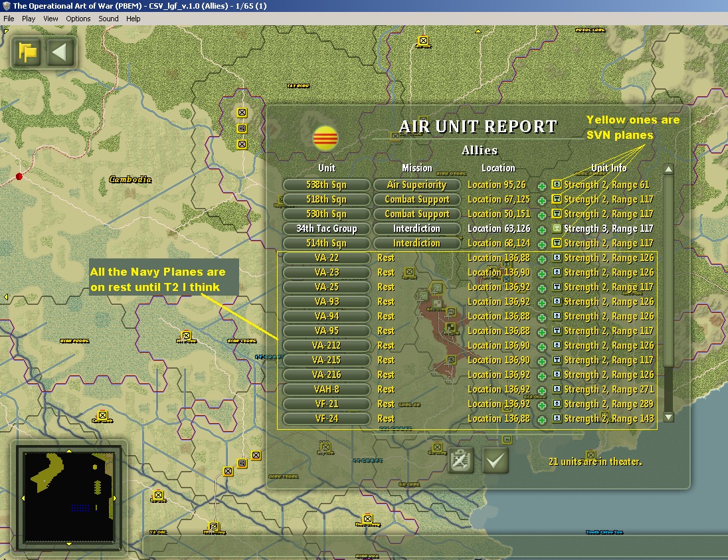Image resolution: width=728 pixels, height=560 pixels.
Task: Click unit type icon beside VA-23 strength
Action: (556, 272)
